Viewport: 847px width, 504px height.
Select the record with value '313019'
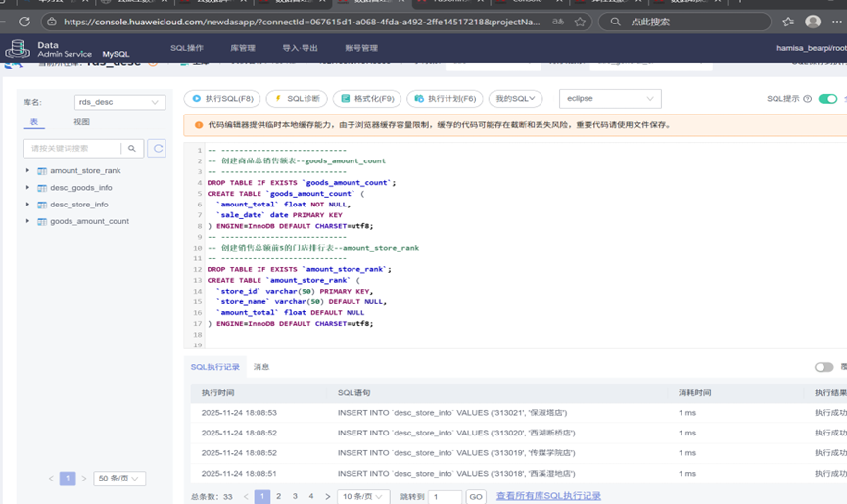519,453
